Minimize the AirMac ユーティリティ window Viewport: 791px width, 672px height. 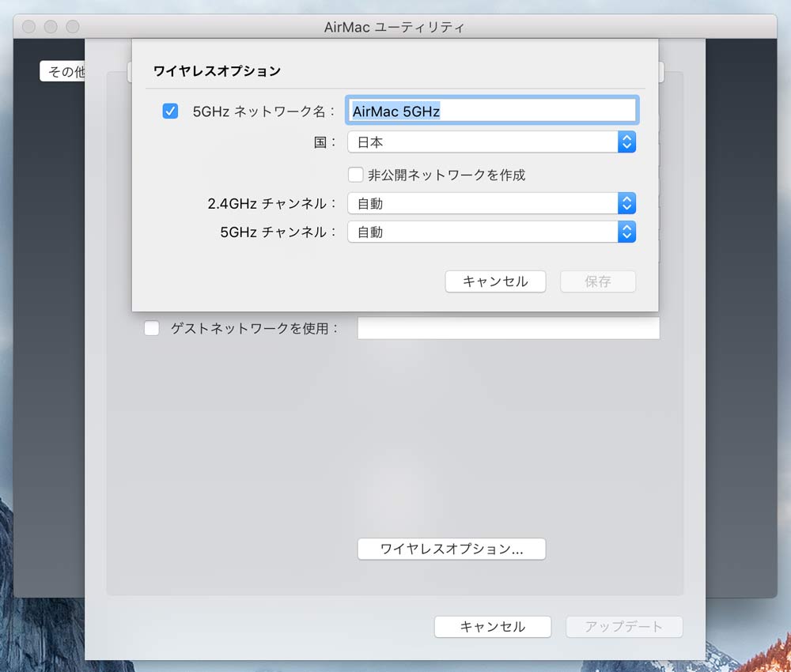click(51, 26)
